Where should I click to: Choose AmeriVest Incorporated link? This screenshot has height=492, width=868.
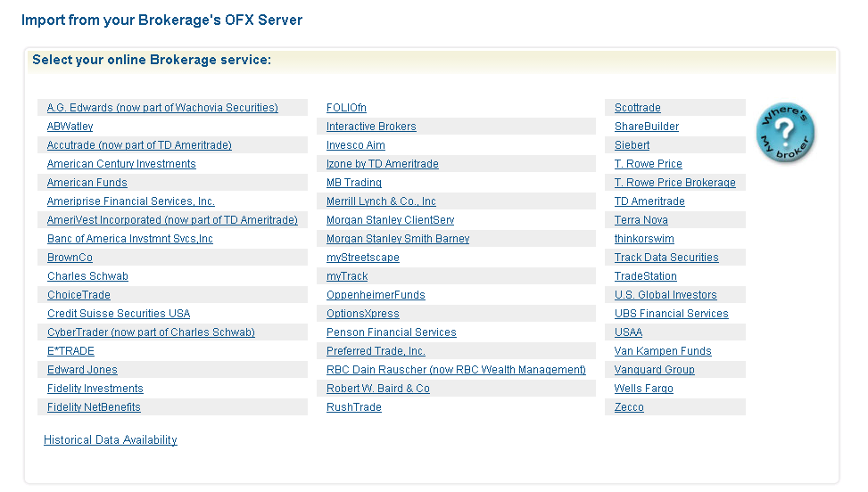[x=172, y=220]
